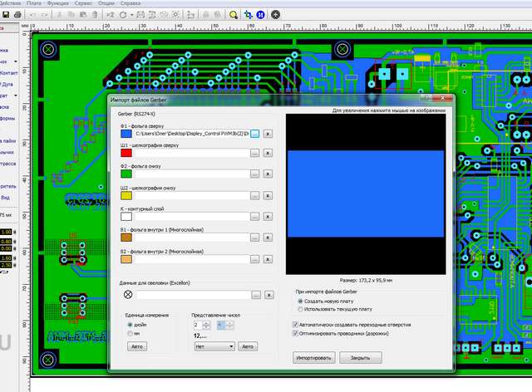Select the 'Использовать текущую плату' option
Viewport: 532px width, 392px height.
pyautogui.click(x=302, y=309)
